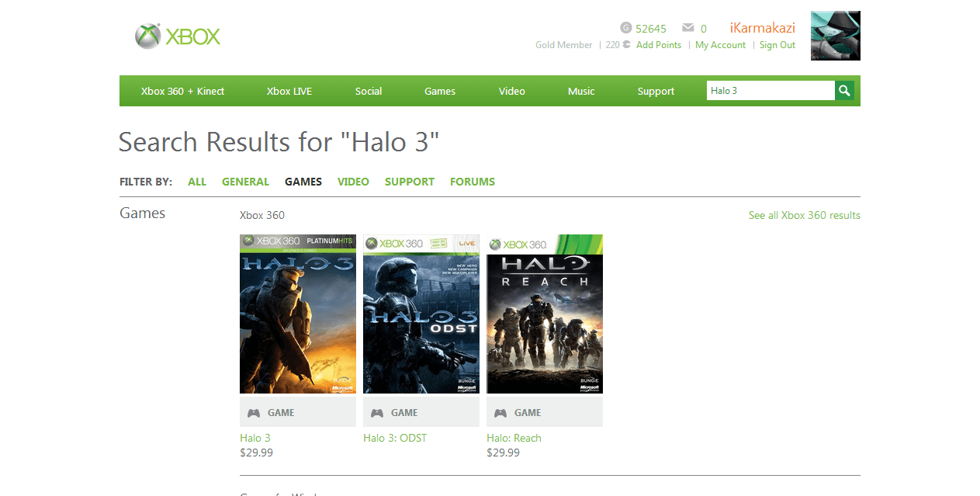Viewport: 980px width, 496px height.
Task: Filter results by VIDEO
Action: [x=353, y=182]
